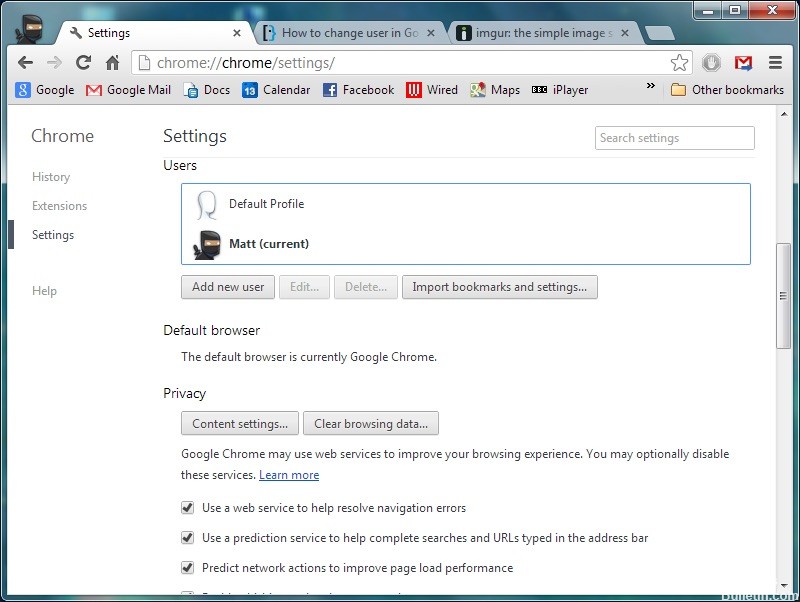
Task: Toggle prediction service for searches checkbox
Action: (188, 538)
